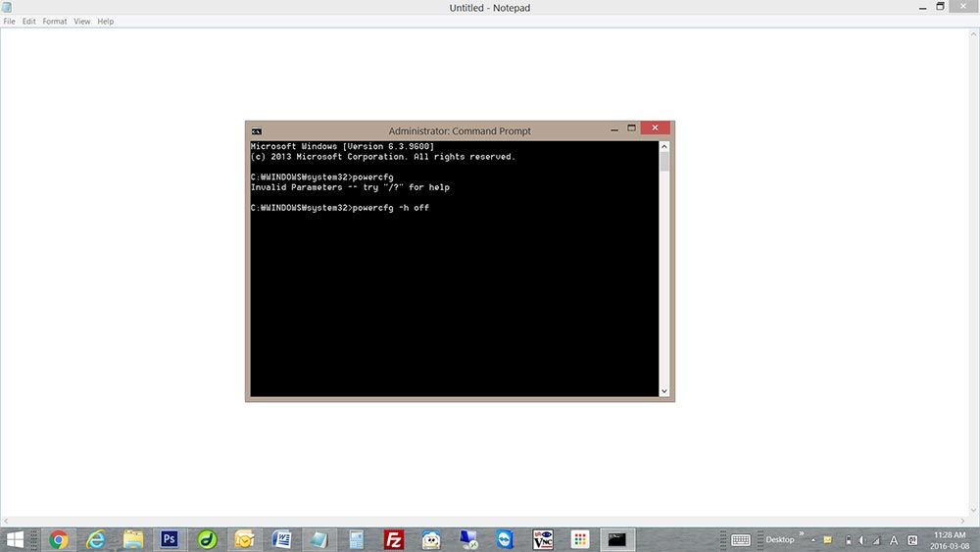
Task: Click Command Prompt scrollbar up arrow
Action: 664,146
